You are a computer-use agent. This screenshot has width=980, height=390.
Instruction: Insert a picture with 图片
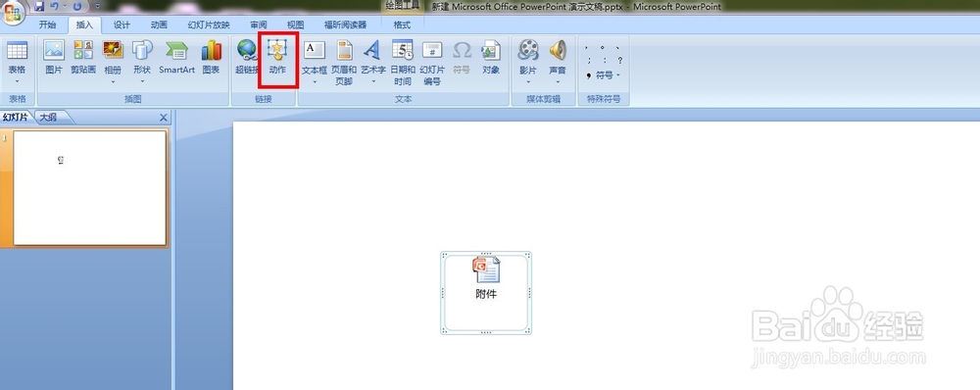[54, 58]
